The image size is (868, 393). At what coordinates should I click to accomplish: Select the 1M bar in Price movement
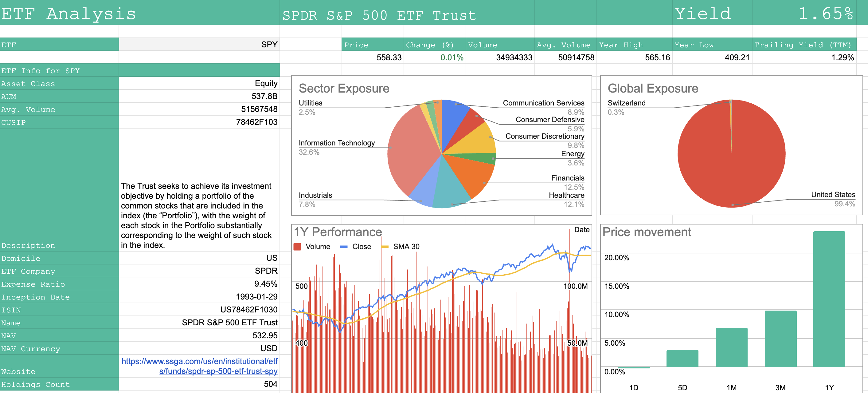731,347
